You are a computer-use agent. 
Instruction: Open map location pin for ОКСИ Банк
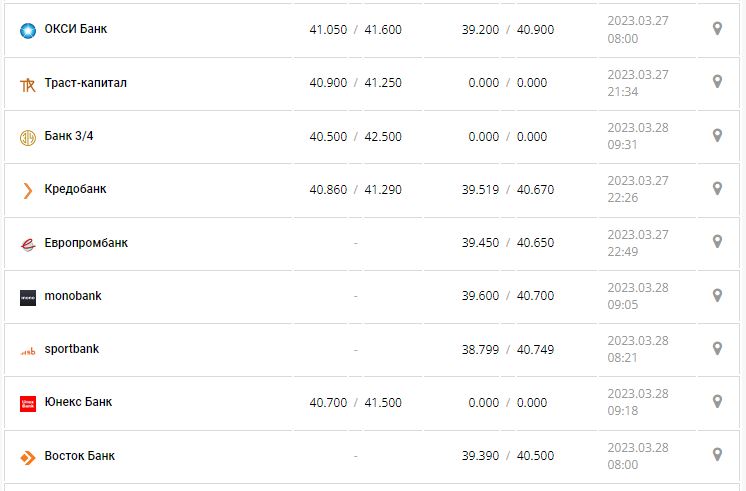pyautogui.click(x=717, y=28)
